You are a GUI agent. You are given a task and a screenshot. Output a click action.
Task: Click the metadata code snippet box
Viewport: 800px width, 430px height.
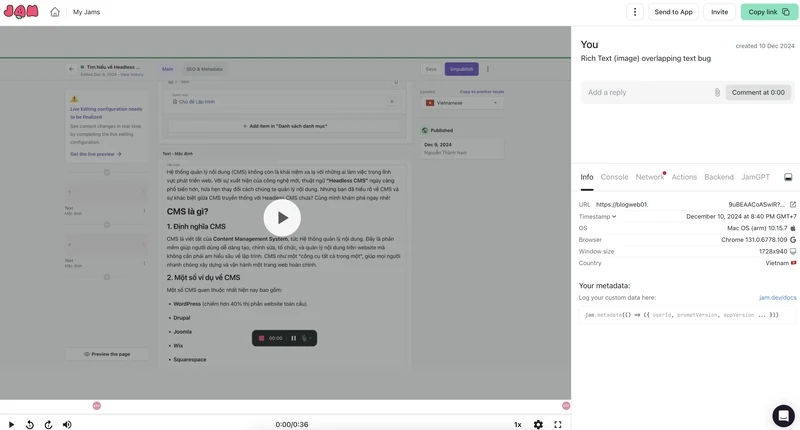(687, 315)
